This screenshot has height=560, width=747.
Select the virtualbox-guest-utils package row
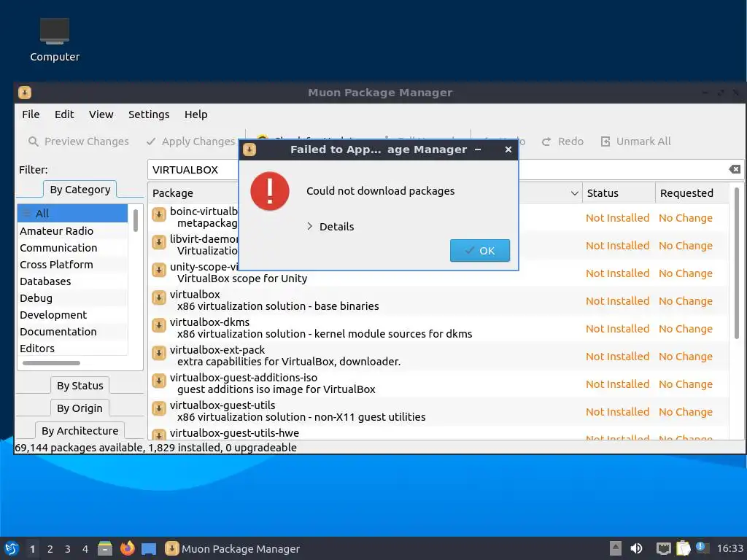point(438,411)
